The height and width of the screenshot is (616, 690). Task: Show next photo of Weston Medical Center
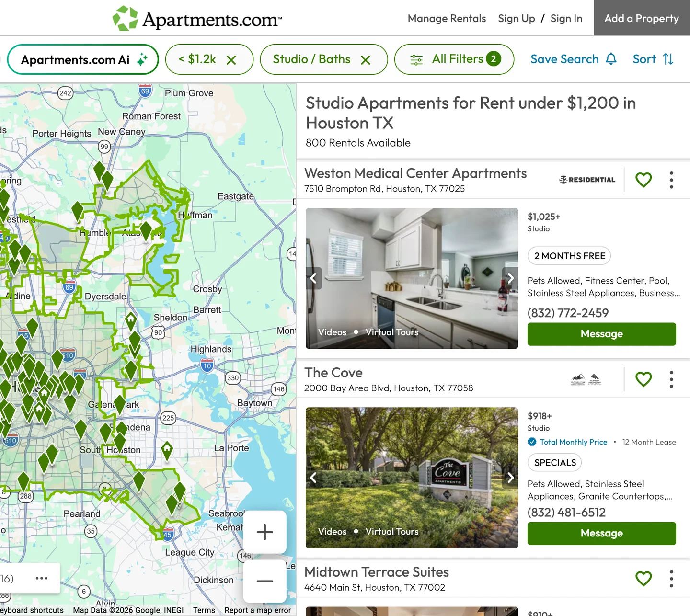coord(510,278)
